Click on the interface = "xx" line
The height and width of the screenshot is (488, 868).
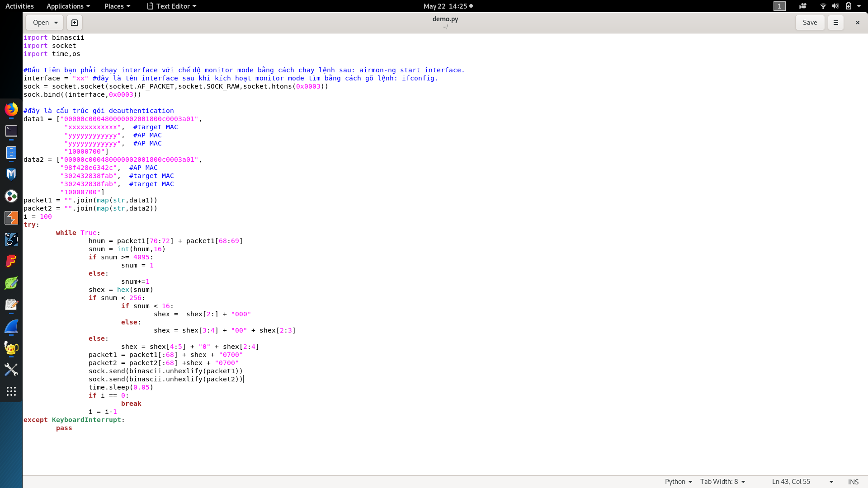tap(231, 78)
